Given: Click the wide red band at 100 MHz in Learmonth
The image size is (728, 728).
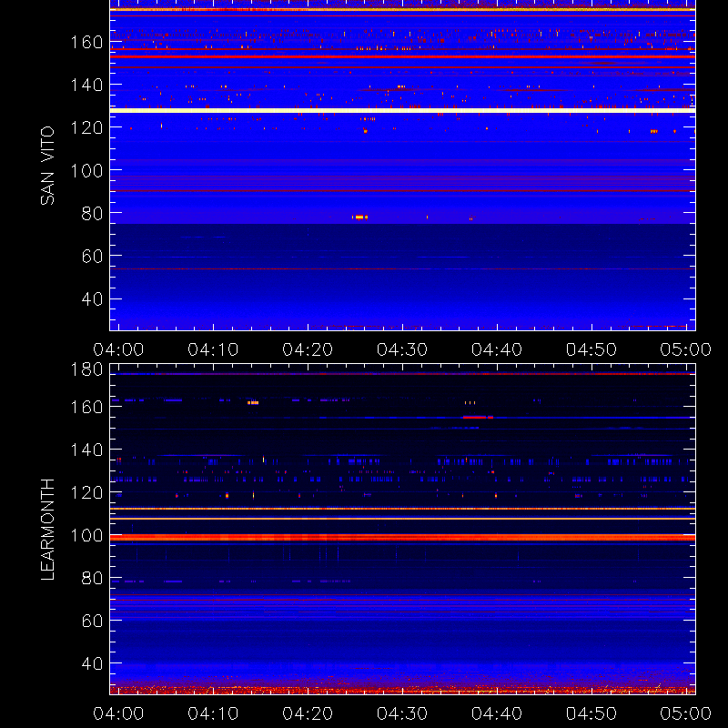Looking at the screenshot, I should click(402, 538).
